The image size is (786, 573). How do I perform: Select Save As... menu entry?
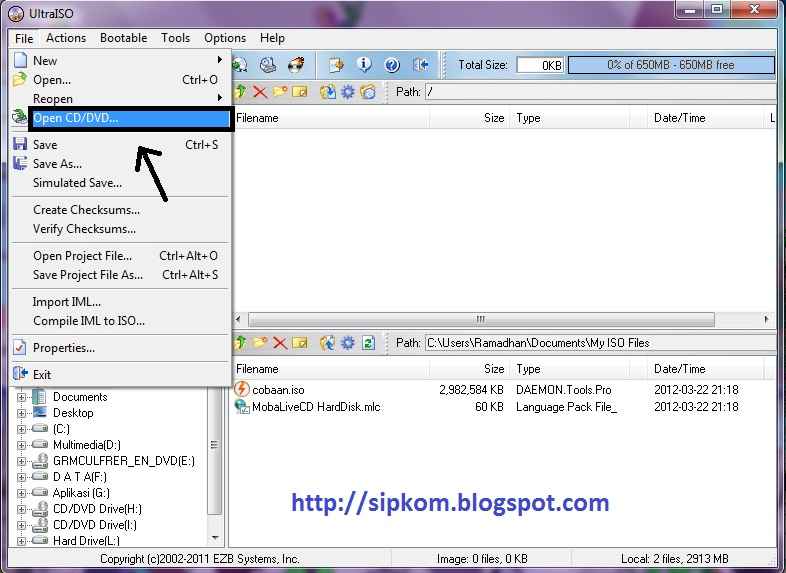tap(120, 163)
